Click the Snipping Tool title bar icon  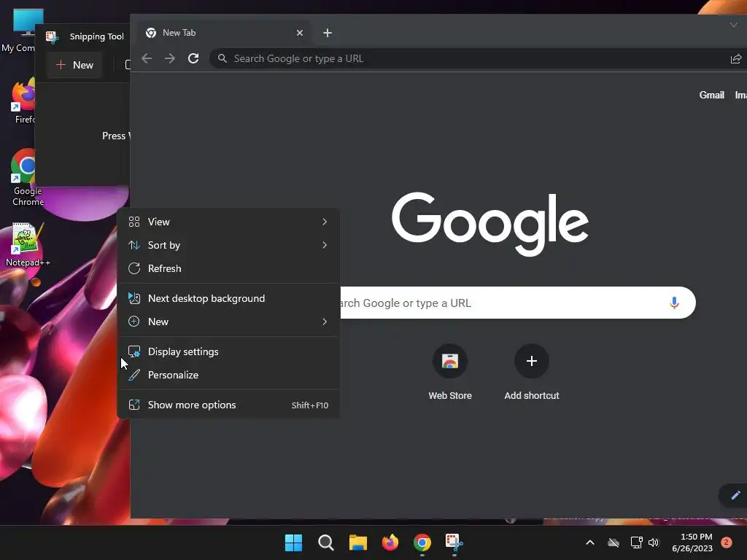(x=52, y=36)
